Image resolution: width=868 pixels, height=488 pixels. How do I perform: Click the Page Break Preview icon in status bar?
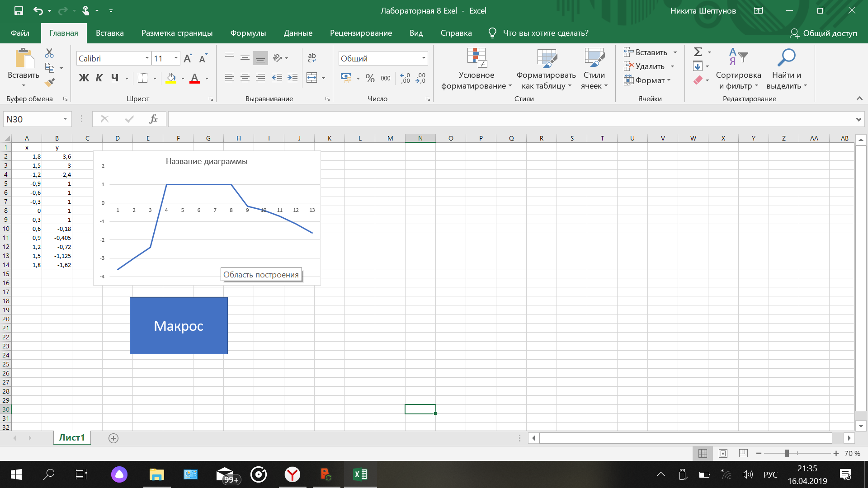tap(743, 453)
